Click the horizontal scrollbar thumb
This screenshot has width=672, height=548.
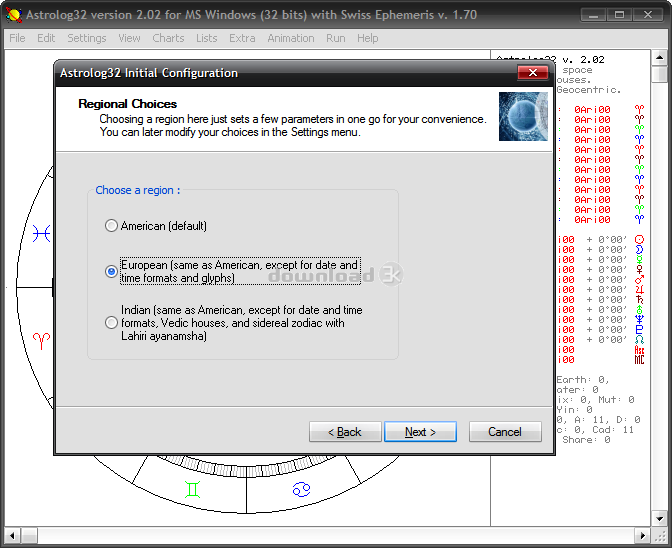coord(29,536)
